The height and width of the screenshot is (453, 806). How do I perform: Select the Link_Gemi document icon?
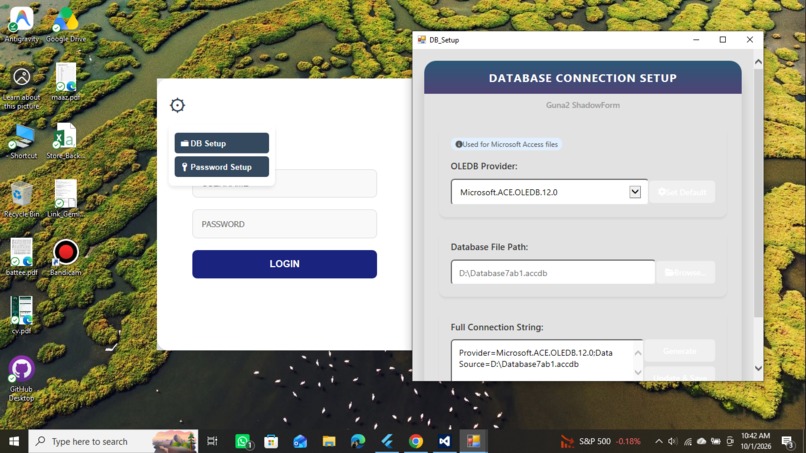point(65,198)
